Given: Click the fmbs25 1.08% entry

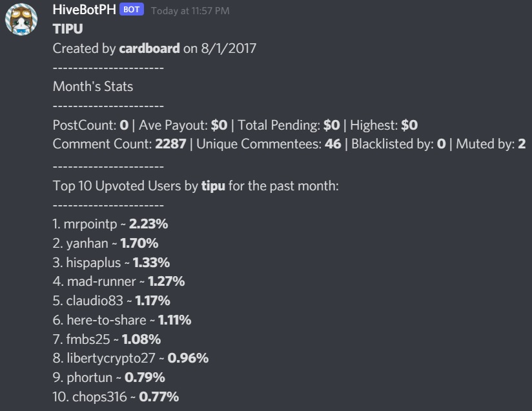Looking at the screenshot, I should pos(107,339).
